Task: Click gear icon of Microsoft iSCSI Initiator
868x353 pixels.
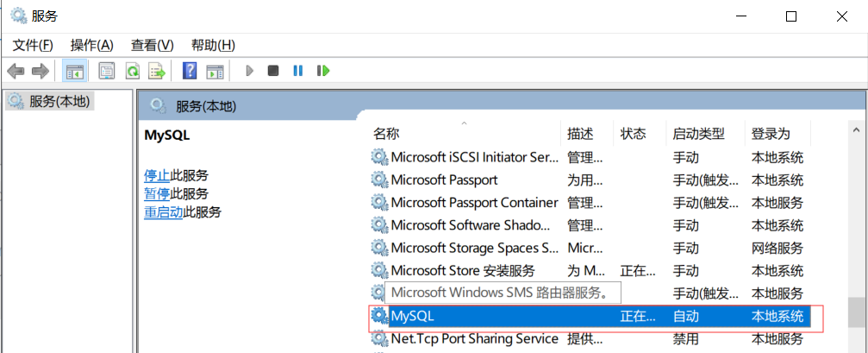Action: tap(378, 157)
